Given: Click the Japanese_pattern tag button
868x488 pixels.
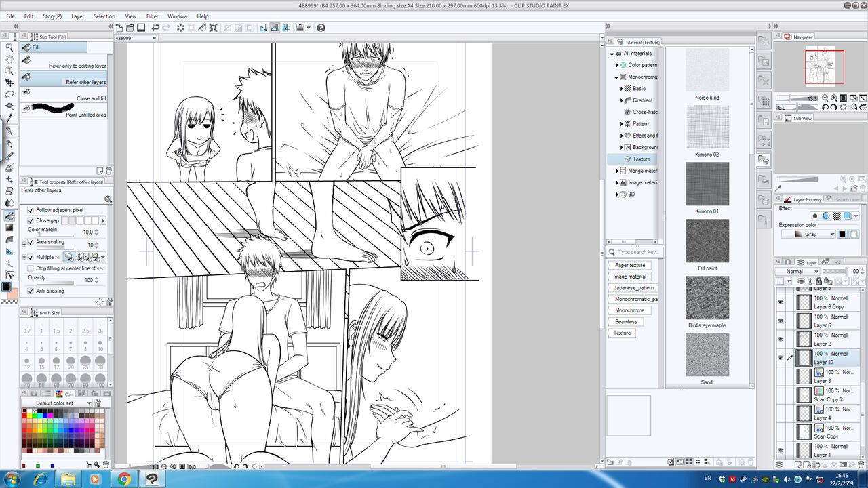Looking at the screenshot, I should (x=633, y=287).
